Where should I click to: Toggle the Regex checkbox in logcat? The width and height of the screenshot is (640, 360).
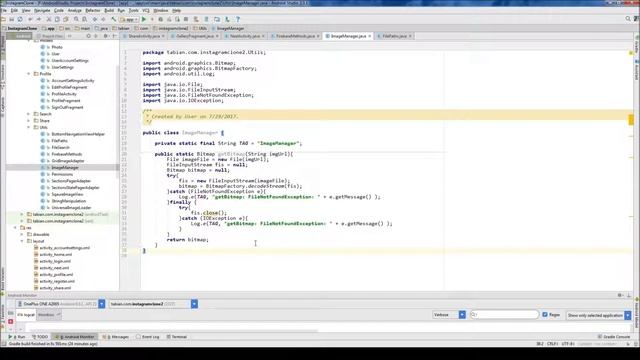545,315
